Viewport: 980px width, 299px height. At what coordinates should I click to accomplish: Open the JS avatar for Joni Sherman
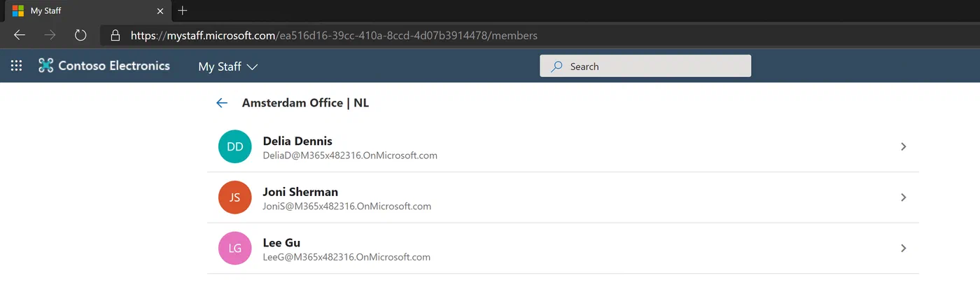[x=235, y=197]
